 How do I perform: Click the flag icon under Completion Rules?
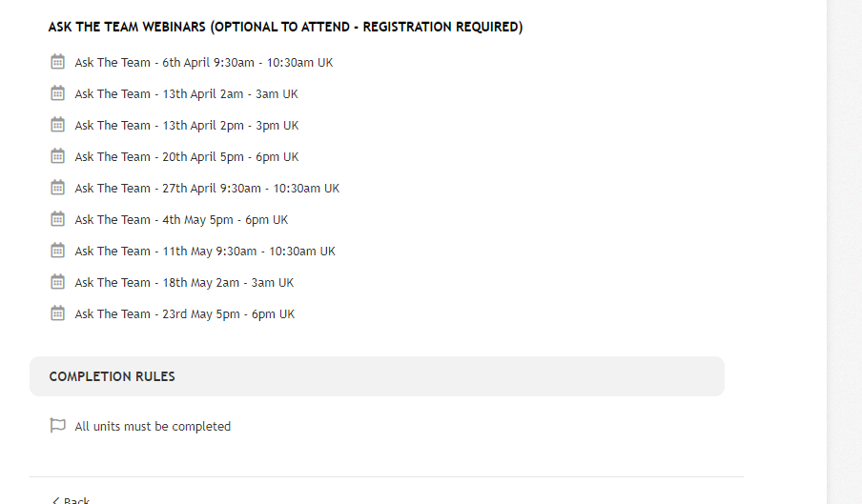58,426
